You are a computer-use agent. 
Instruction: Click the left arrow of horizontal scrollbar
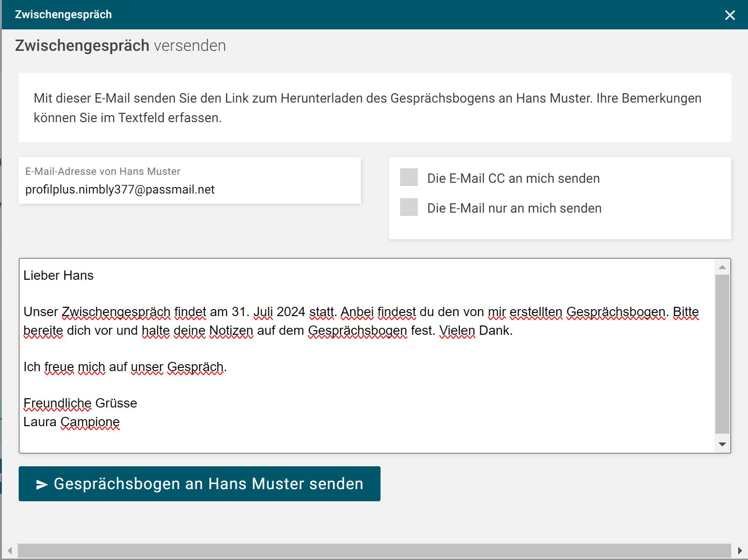point(10,551)
